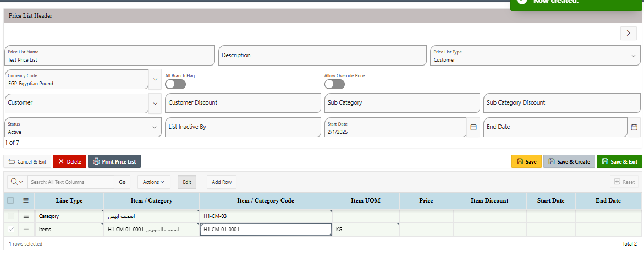This screenshot has width=644, height=256.
Task: Click the Item Discount column header
Action: click(489, 200)
